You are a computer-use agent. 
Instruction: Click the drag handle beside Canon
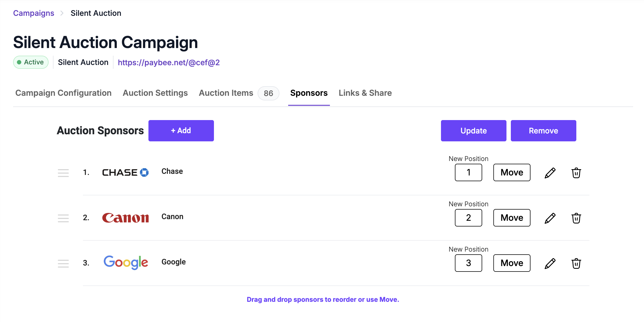pyautogui.click(x=63, y=218)
